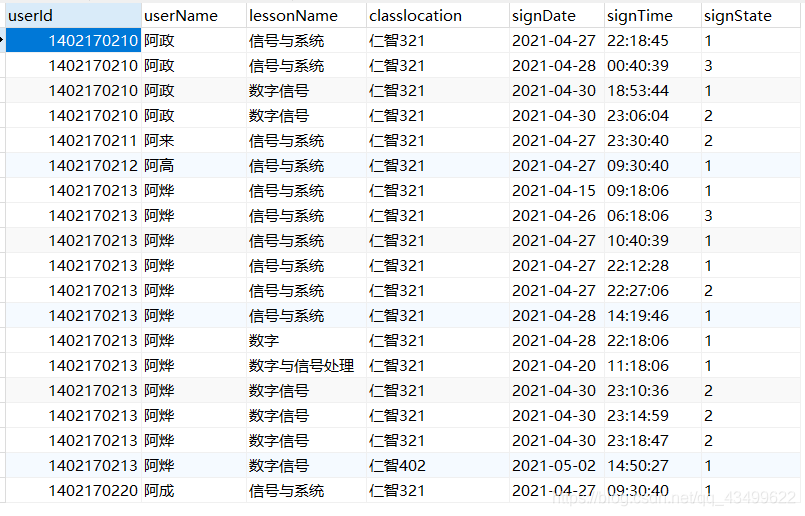Click the lessonName column header

tap(306, 15)
